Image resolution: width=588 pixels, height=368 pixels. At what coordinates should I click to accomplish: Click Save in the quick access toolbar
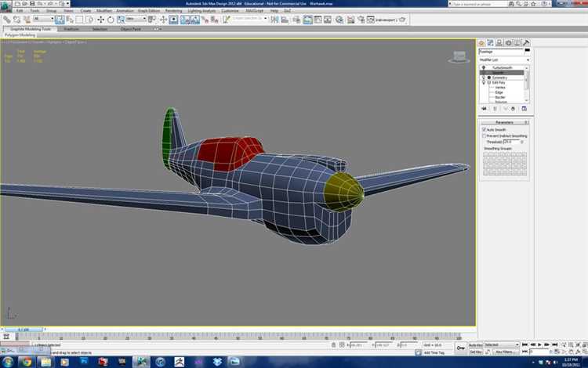(x=32, y=4)
